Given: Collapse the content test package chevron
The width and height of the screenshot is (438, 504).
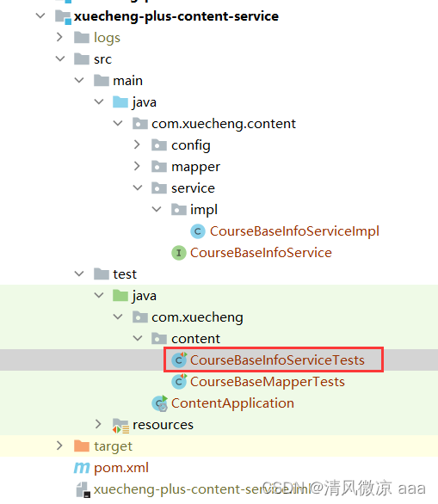Looking at the screenshot, I should [x=138, y=339].
